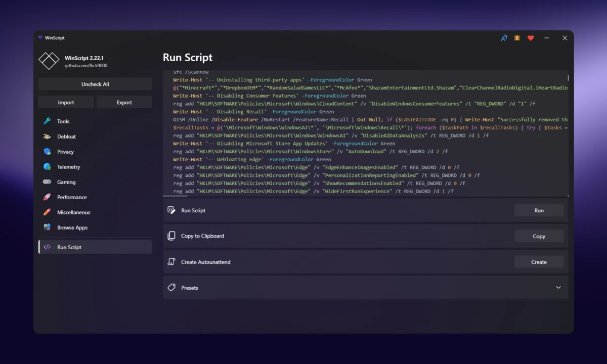
Task: Expand the Presets dropdown chevron
Action: pos(558,288)
